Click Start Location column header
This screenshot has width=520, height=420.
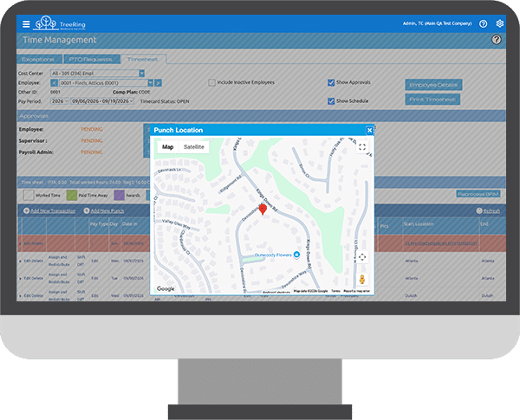[x=419, y=224]
